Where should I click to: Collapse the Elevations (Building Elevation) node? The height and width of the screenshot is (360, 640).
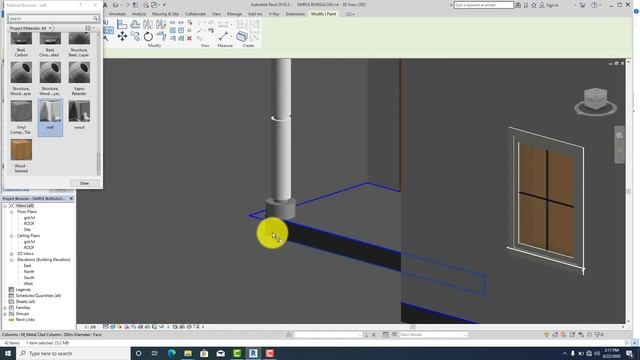pyautogui.click(x=11, y=260)
